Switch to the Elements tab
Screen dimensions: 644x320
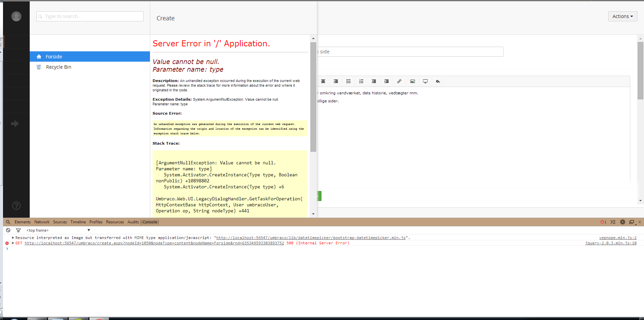tap(23, 222)
